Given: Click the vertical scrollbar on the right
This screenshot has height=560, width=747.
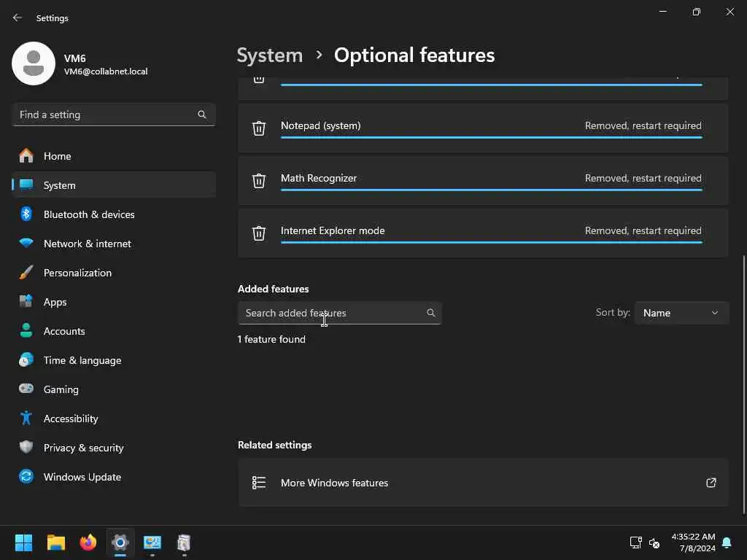Looking at the screenshot, I should point(743,385).
